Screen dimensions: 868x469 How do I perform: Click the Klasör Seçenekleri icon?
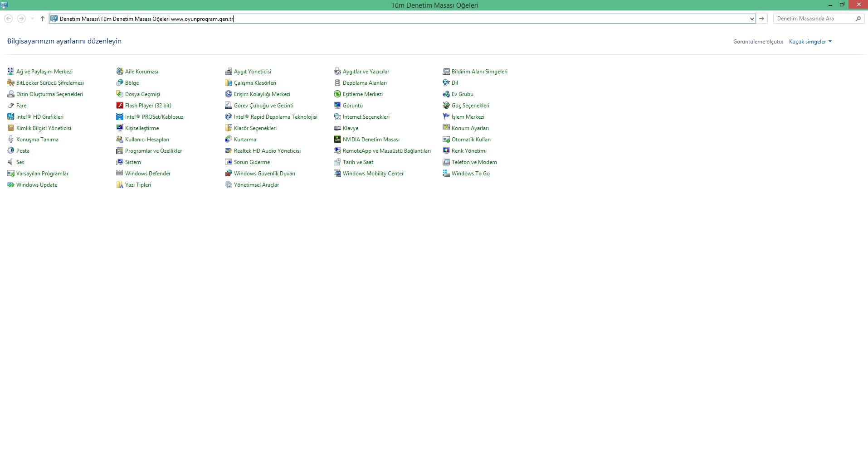click(x=229, y=128)
